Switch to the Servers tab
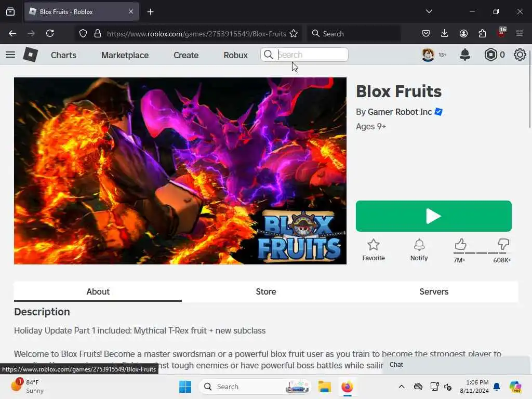The image size is (532, 399). [434, 292]
